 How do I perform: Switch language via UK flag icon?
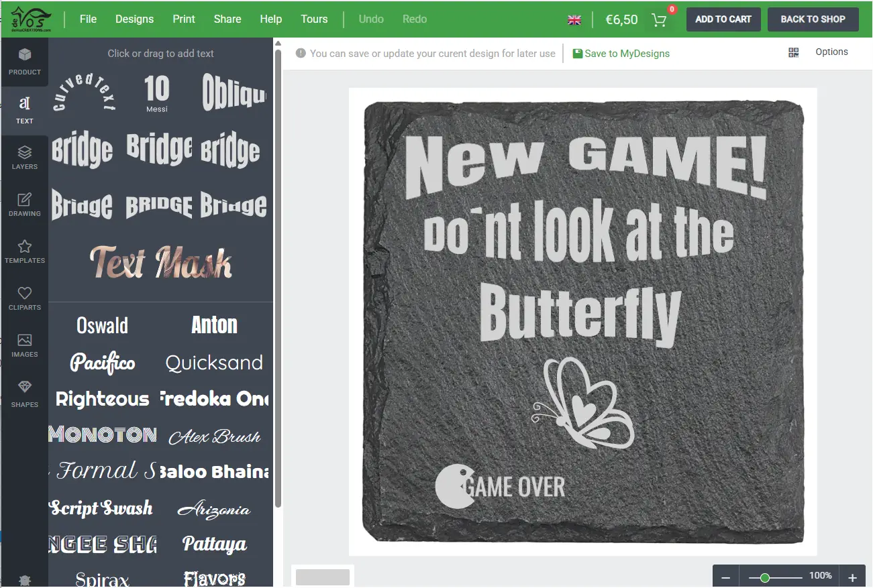coord(574,19)
